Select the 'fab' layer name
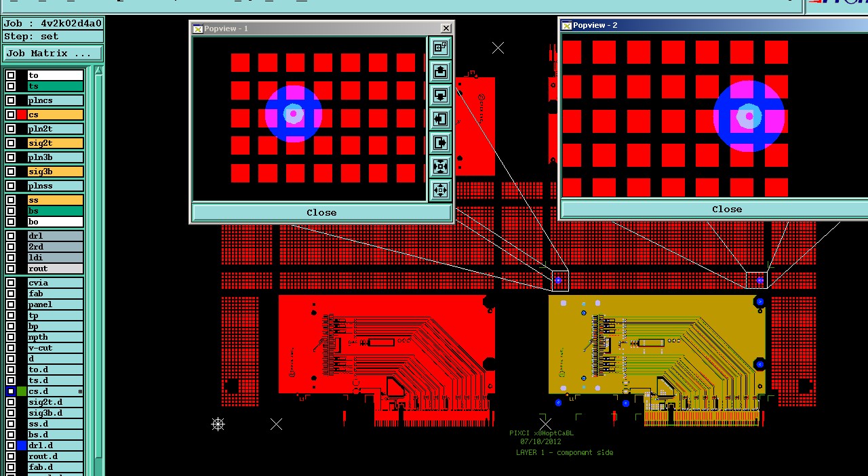The image size is (868, 476). pyautogui.click(x=56, y=294)
